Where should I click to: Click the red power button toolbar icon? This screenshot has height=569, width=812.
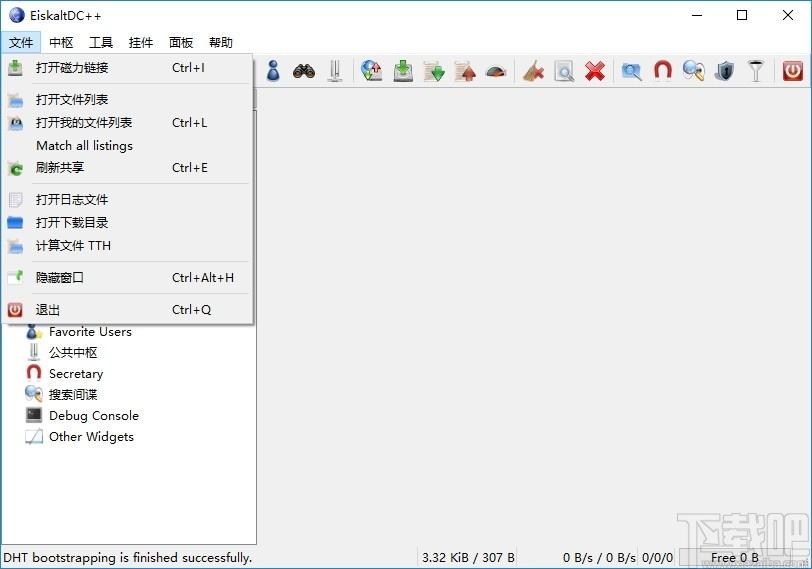tap(792, 71)
